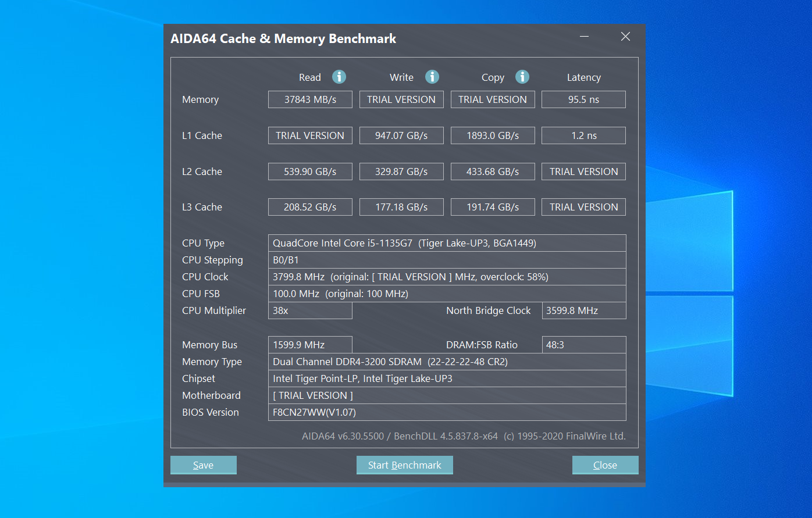This screenshot has width=812, height=518.
Task: Click the CPU Type label
Action: click(x=203, y=243)
